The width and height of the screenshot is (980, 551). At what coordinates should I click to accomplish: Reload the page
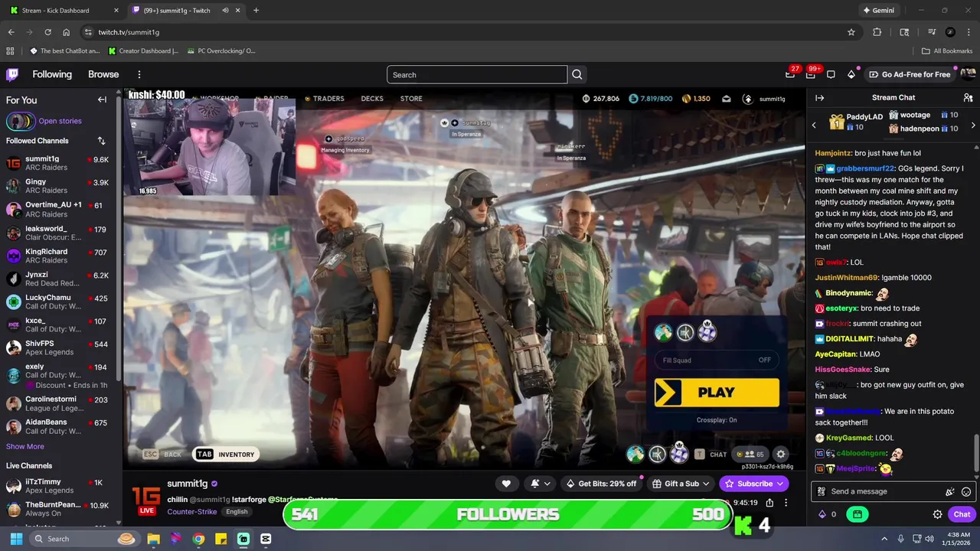pos(47,32)
